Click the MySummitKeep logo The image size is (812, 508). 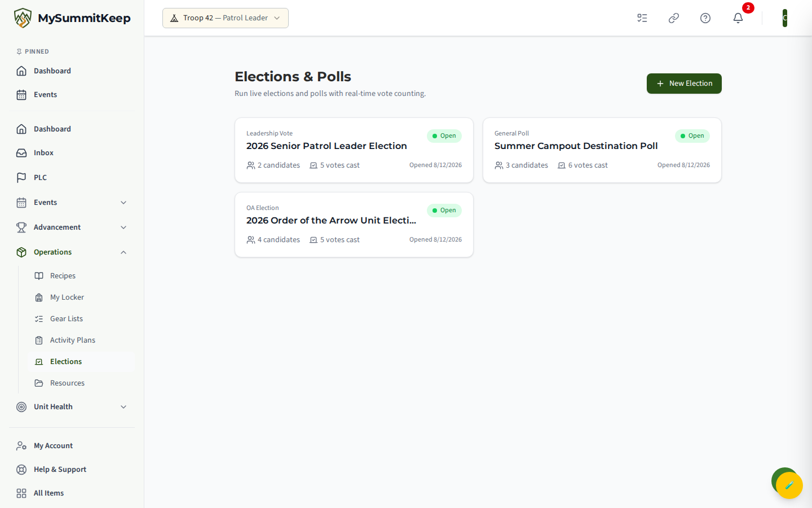(x=72, y=18)
